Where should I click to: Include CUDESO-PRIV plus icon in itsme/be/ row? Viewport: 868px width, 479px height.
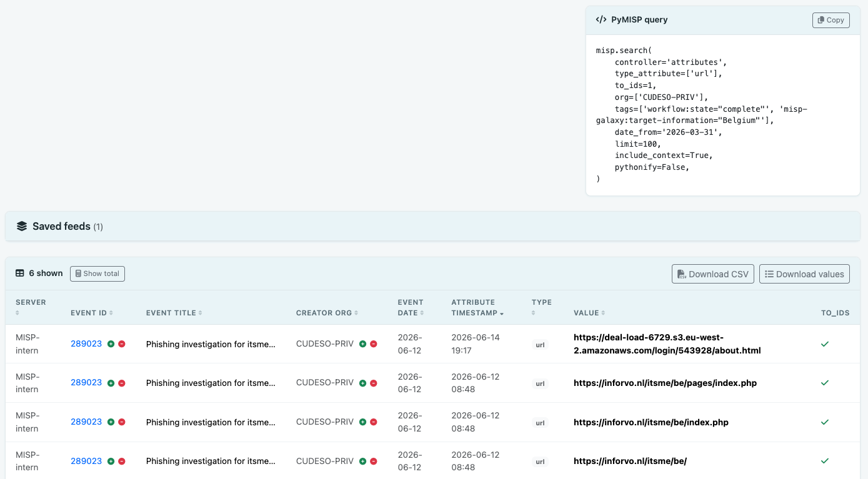[362, 462]
